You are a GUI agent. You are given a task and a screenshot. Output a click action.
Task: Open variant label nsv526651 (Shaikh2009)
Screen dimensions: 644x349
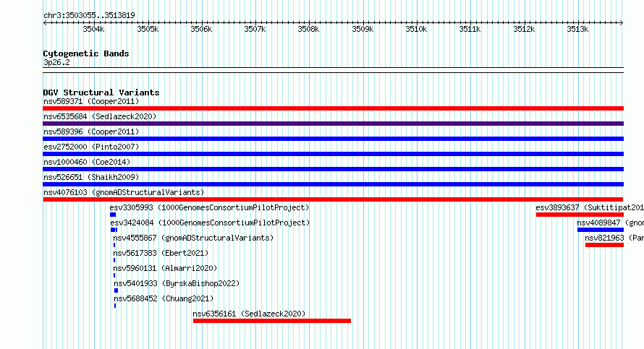91,177
